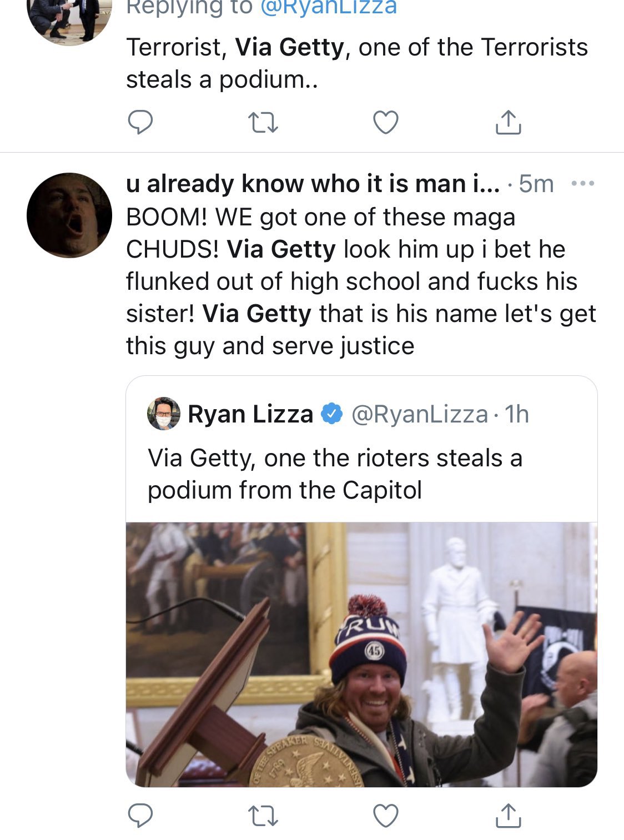Open the @RyanLizza mention link in reply header
The height and width of the screenshot is (840, 624).
tap(328, 7)
